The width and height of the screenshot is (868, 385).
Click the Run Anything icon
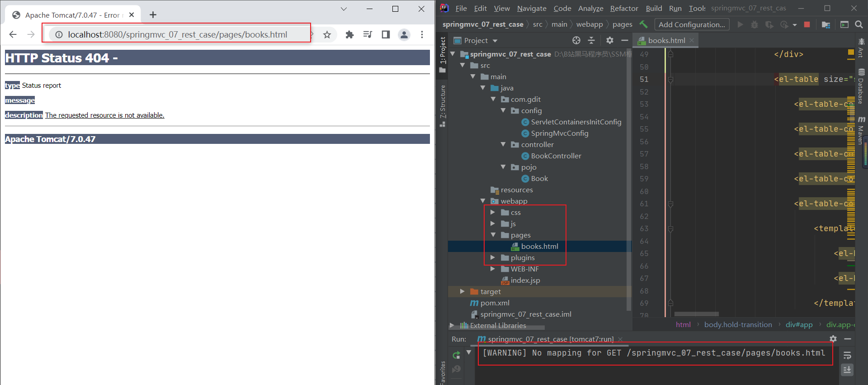[x=844, y=24]
